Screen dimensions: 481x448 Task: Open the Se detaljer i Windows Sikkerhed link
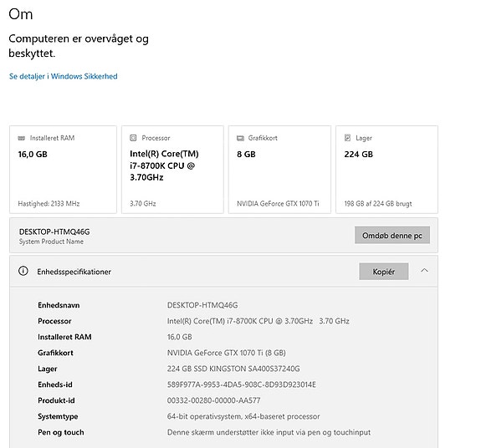64,76
